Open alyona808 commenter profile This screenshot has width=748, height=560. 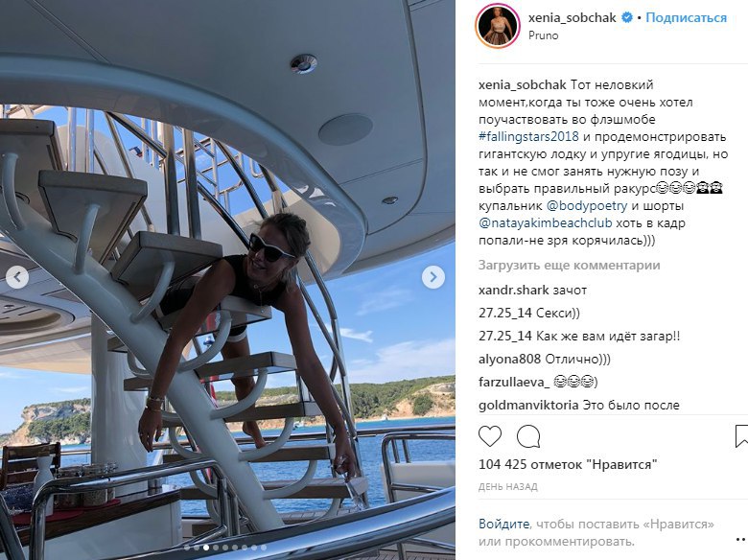[x=509, y=360]
